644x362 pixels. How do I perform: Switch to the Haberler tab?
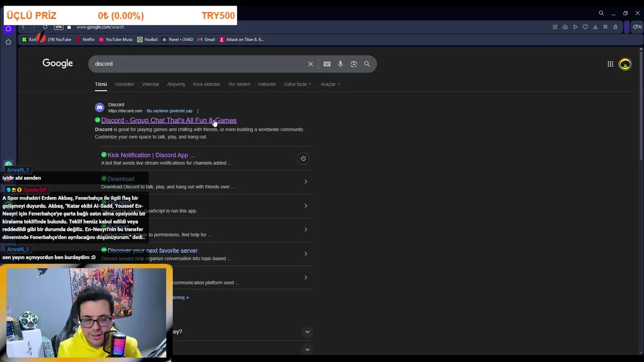[x=267, y=84]
